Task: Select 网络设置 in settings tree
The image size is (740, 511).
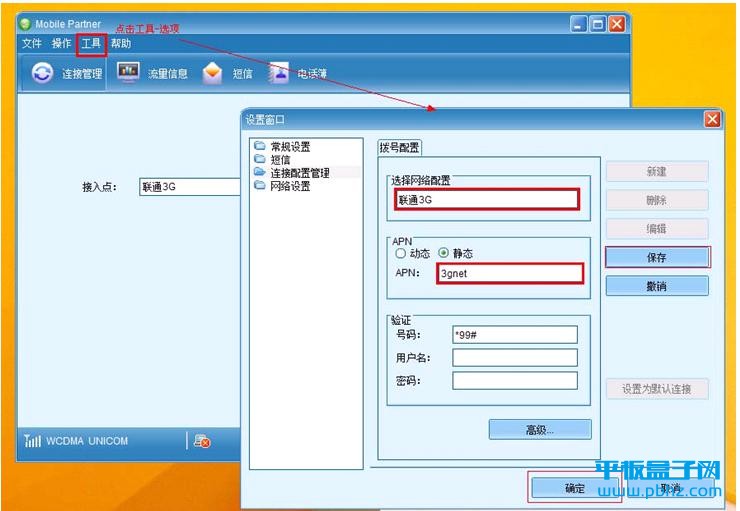Action: tap(290, 186)
